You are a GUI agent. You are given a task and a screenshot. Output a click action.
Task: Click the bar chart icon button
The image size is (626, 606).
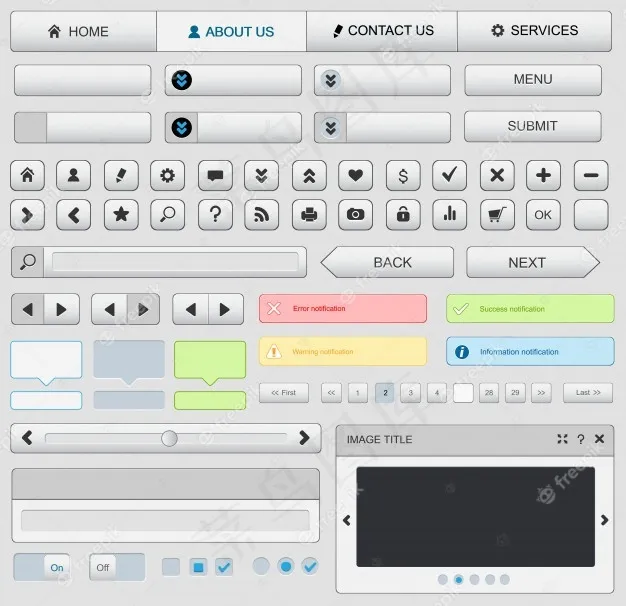(x=449, y=214)
